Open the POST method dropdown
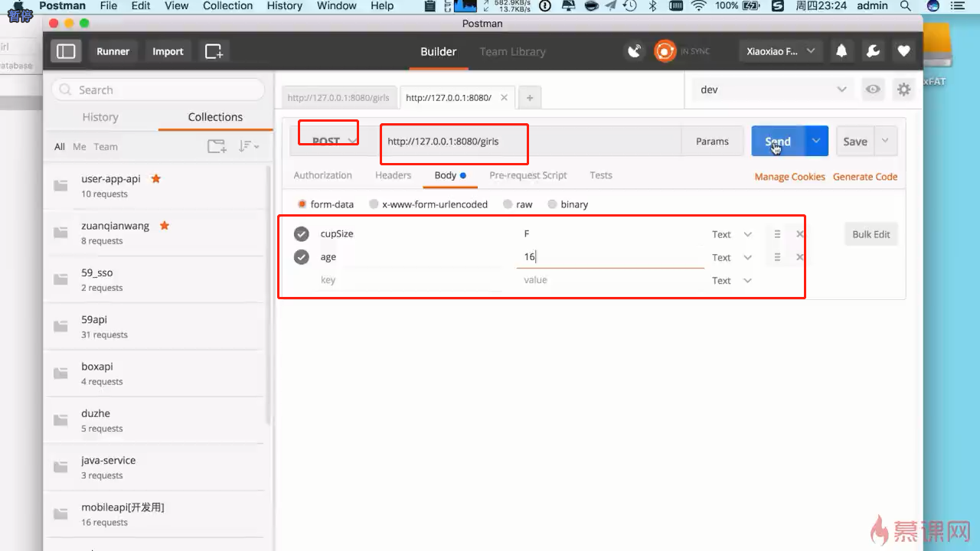The image size is (980, 551). click(334, 141)
